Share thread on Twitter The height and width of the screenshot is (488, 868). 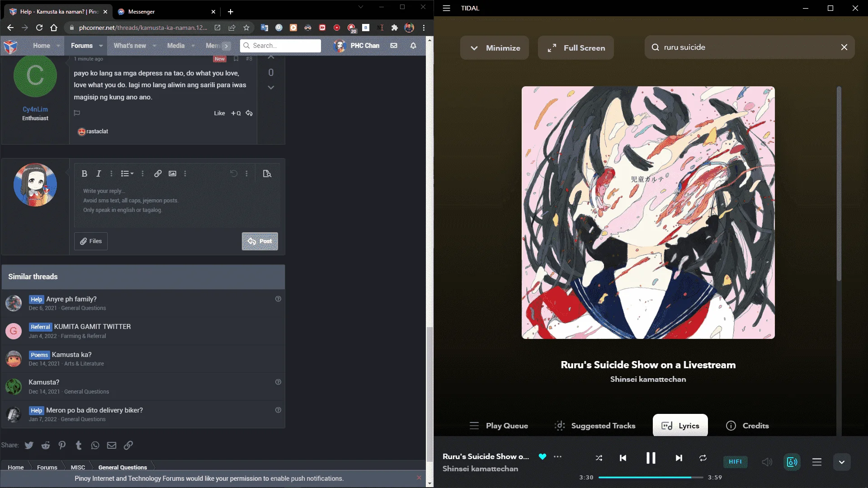coord(29,446)
